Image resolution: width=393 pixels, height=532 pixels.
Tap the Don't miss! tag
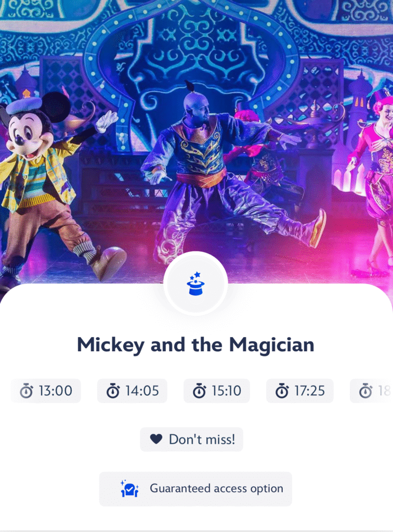pyautogui.click(x=191, y=440)
